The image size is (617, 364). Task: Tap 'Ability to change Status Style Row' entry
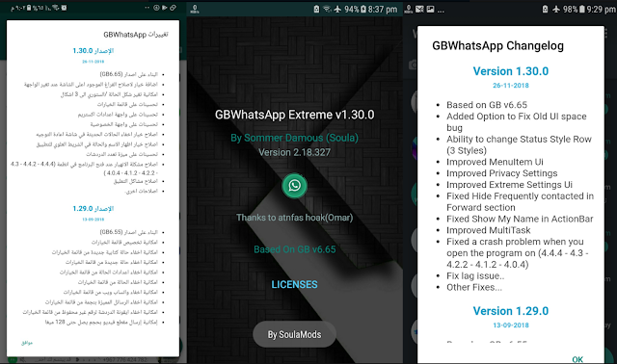pos(519,144)
